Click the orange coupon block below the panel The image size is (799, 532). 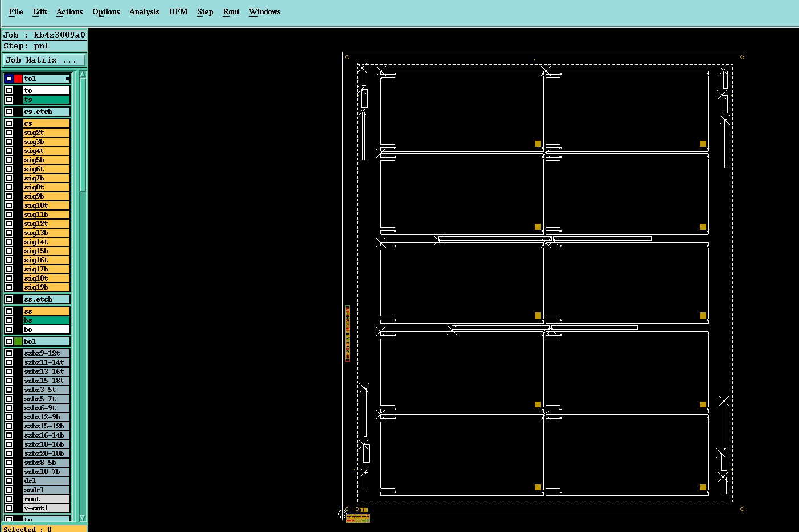[358, 518]
